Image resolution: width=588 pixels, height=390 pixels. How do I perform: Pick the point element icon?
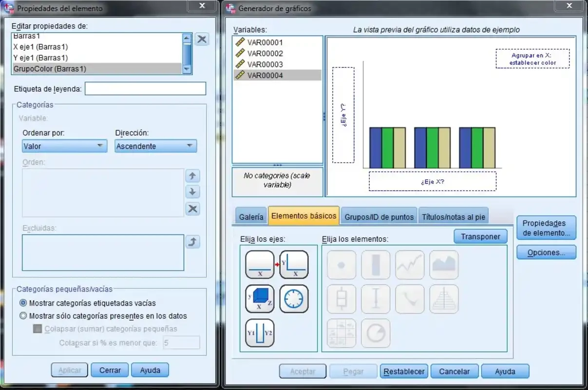click(341, 265)
